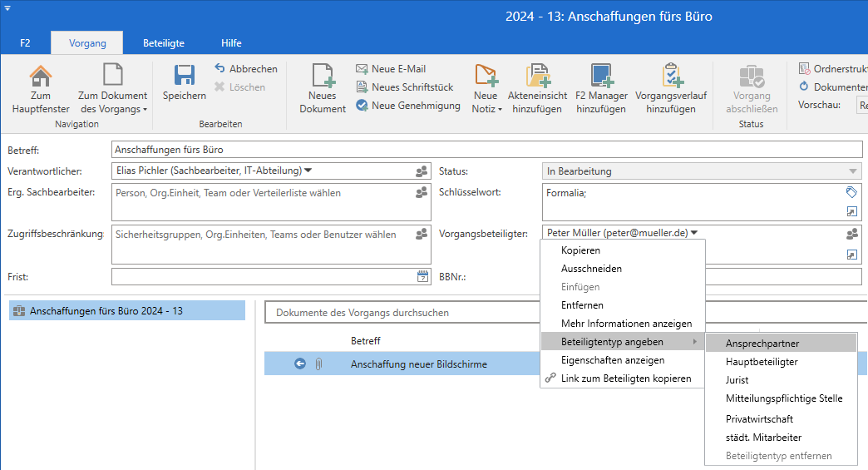Click the Speichern disk icon
Screen dimensions: 868x470
[x=184, y=77]
